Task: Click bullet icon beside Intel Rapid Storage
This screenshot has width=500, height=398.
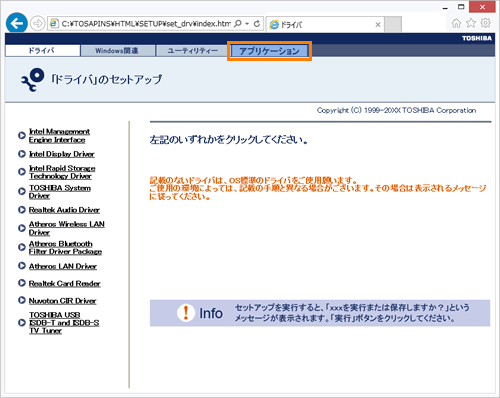Action: pyautogui.click(x=22, y=172)
